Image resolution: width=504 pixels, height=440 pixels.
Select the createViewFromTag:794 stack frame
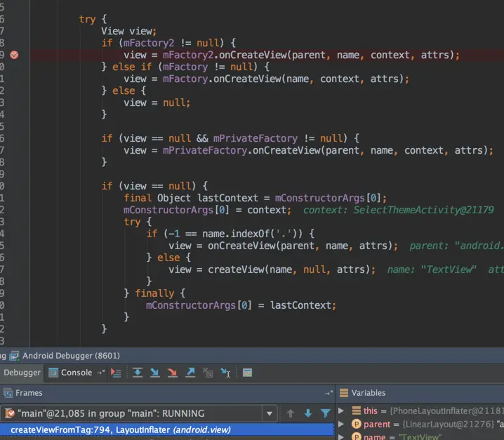(167, 429)
